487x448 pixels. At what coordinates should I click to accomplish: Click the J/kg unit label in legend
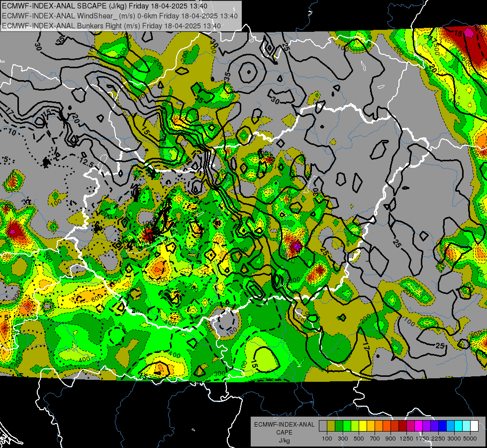click(x=284, y=441)
